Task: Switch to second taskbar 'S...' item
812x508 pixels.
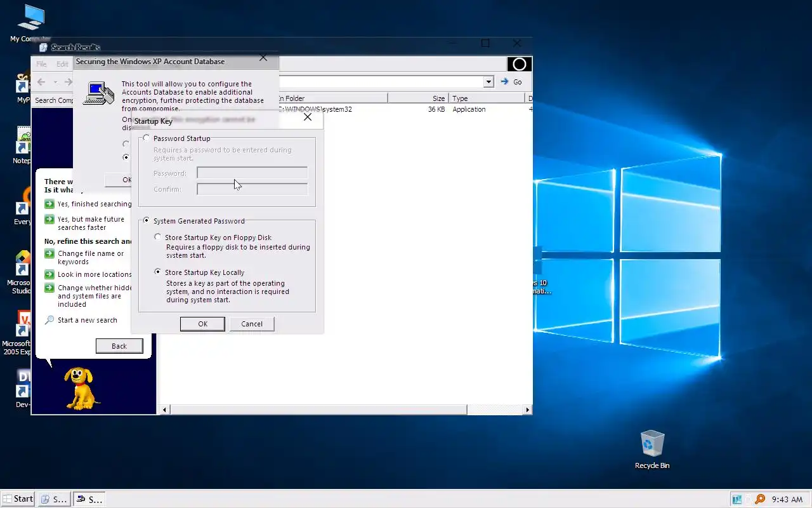Action: coord(89,499)
